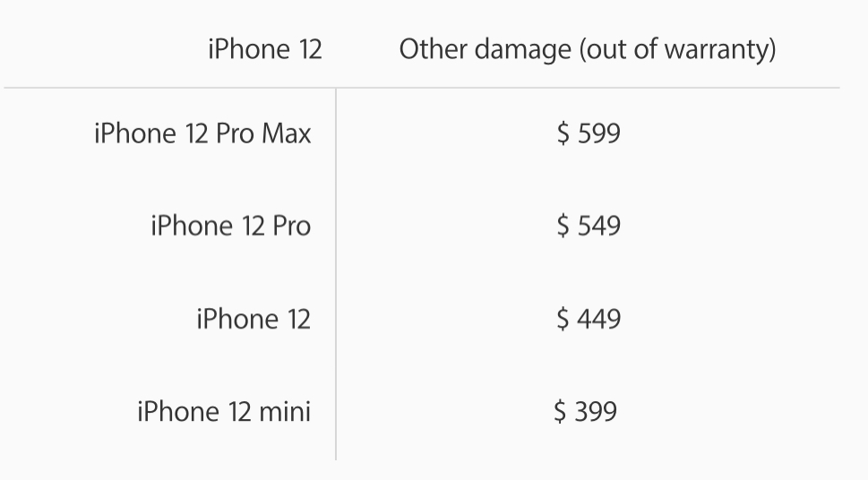This screenshot has width=868, height=480.
Task: Click the iPhone 12 column header
Action: coord(264,49)
